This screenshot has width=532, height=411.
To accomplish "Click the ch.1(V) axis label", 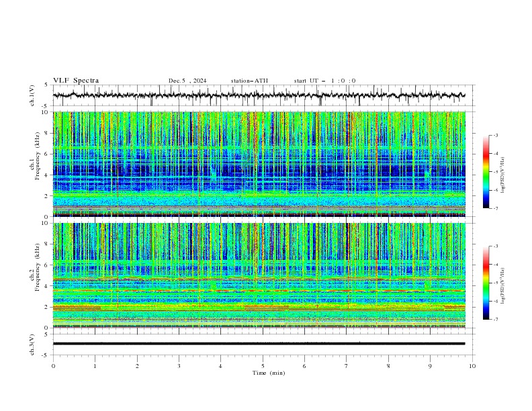I will pyautogui.click(x=32, y=95).
